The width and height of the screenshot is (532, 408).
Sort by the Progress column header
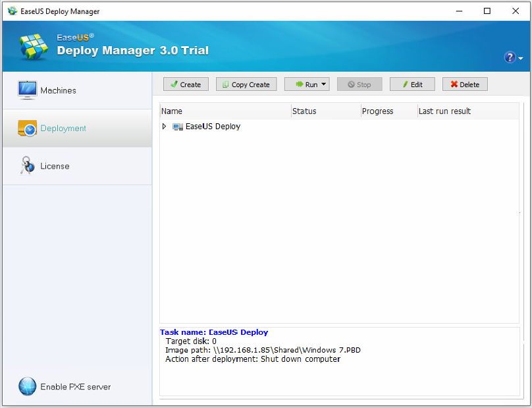coord(389,111)
